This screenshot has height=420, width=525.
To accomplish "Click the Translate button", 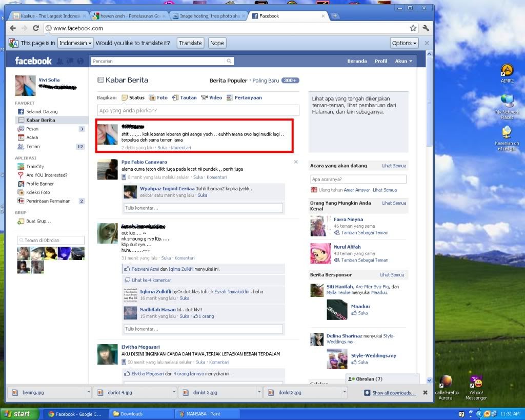I will coord(190,43).
